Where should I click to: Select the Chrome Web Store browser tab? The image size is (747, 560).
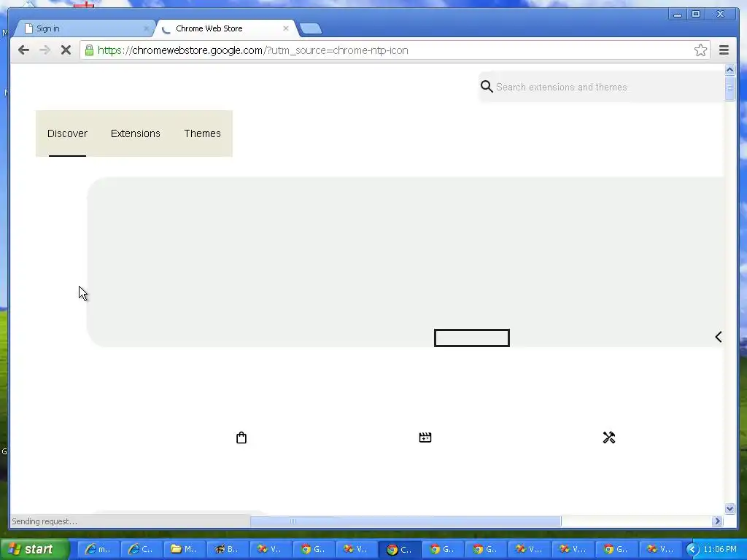(226, 28)
